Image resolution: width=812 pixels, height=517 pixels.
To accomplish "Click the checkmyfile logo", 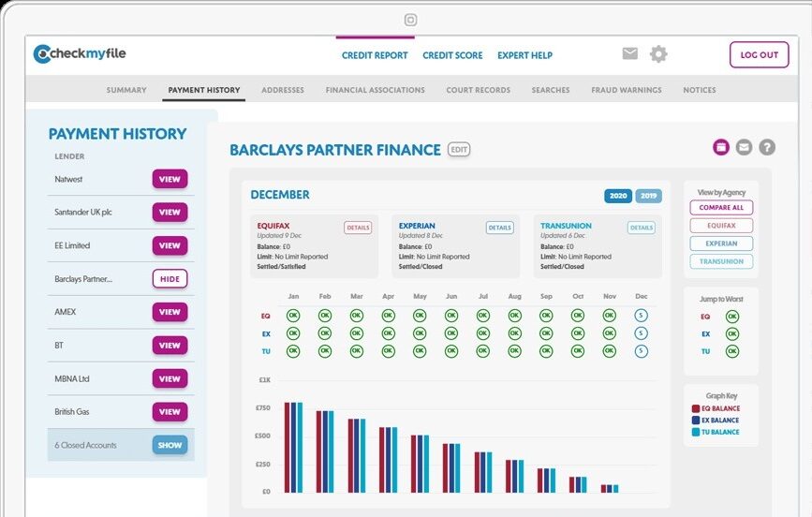I will tap(80, 54).
